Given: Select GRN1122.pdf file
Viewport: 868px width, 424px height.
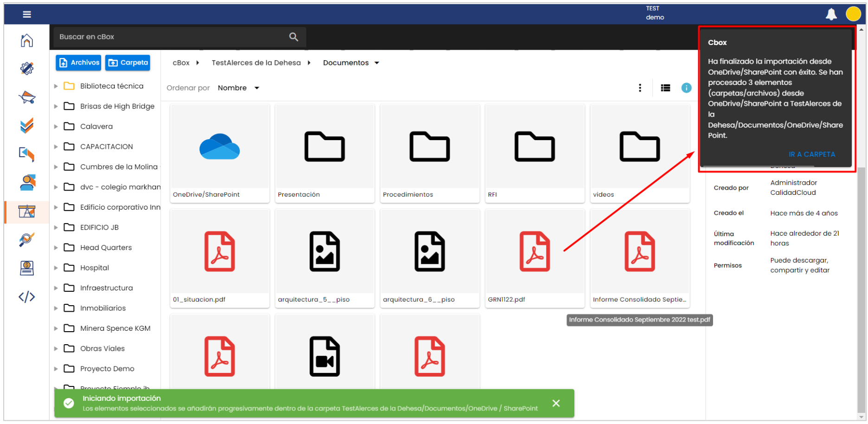Looking at the screenshot, I should tap(535, 258).
